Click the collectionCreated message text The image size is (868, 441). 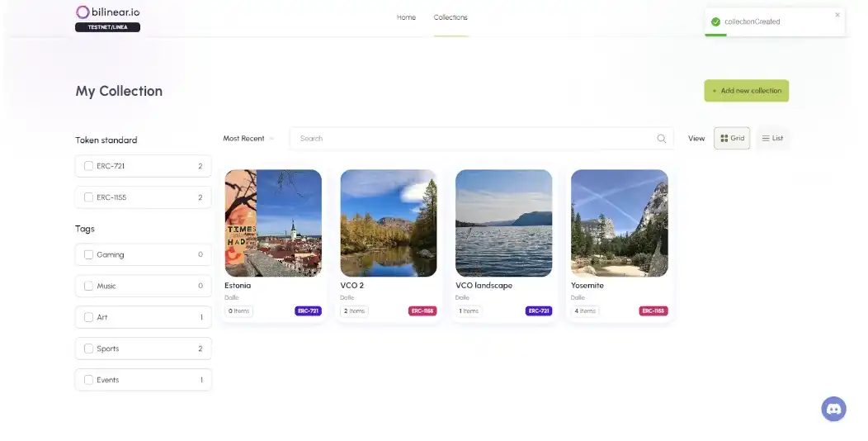click(752, 21)
